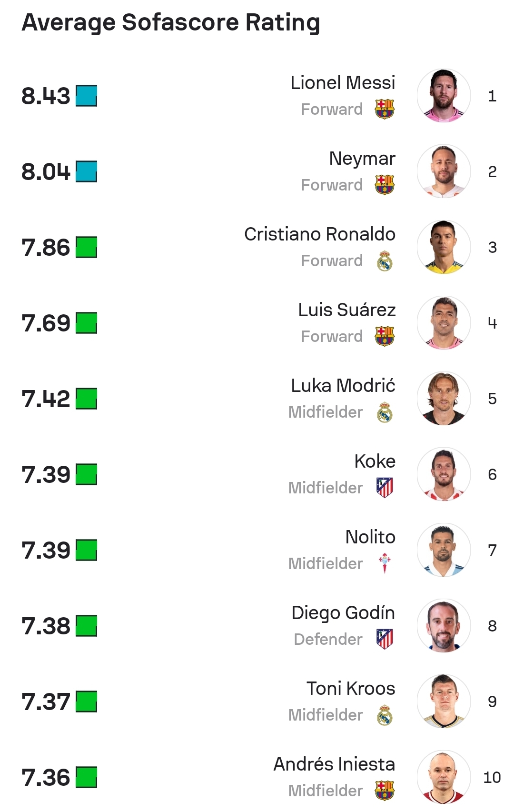Click Toni Kroos's 7.37 rating value

46,702
